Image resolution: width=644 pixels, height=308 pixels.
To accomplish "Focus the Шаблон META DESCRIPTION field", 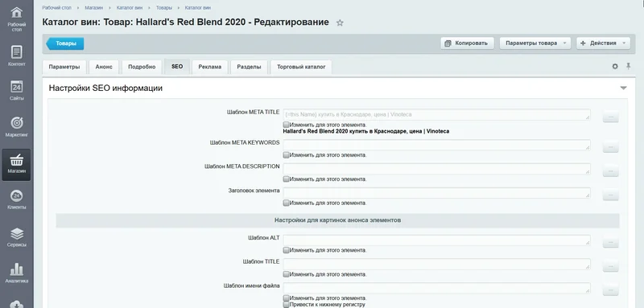I will tap(436, 169).
